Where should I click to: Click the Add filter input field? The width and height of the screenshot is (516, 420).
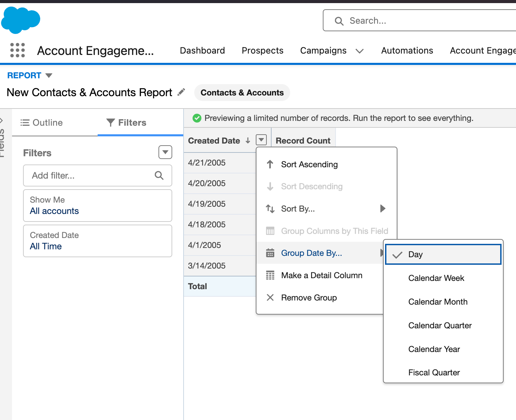point(98,175)
